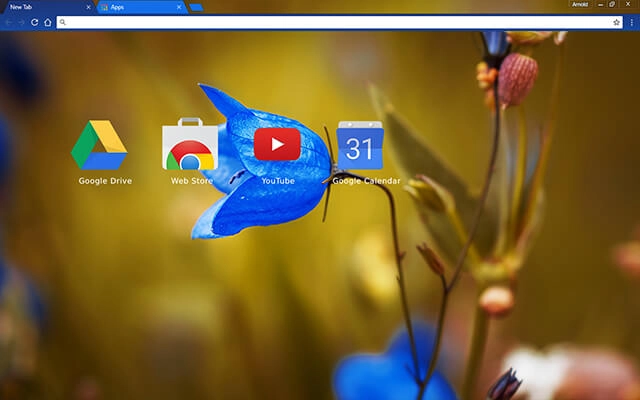Click the Google Drive label text
Image resolution: width=640 pixels, height=400 pixels.
pos(105,181)
